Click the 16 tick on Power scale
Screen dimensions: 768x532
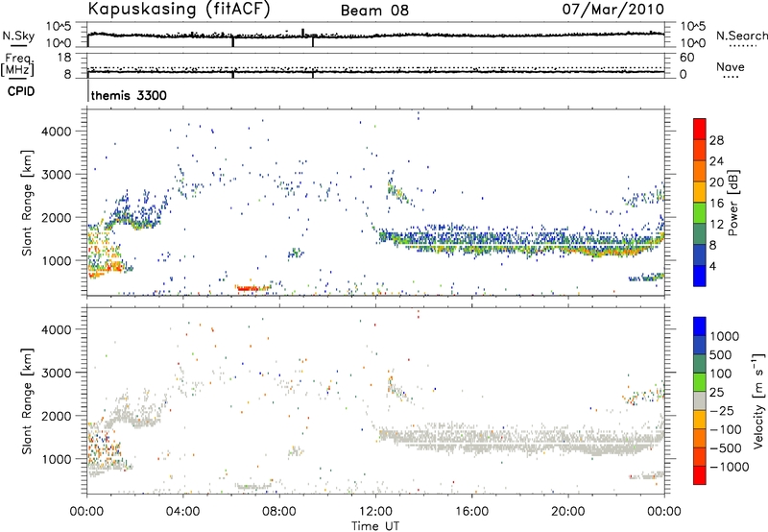point(716,204)
